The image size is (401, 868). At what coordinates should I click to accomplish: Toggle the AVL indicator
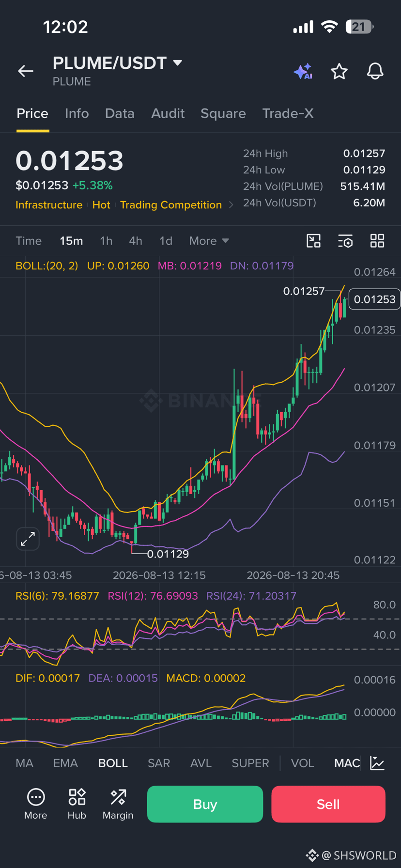[x=201, y=763]
